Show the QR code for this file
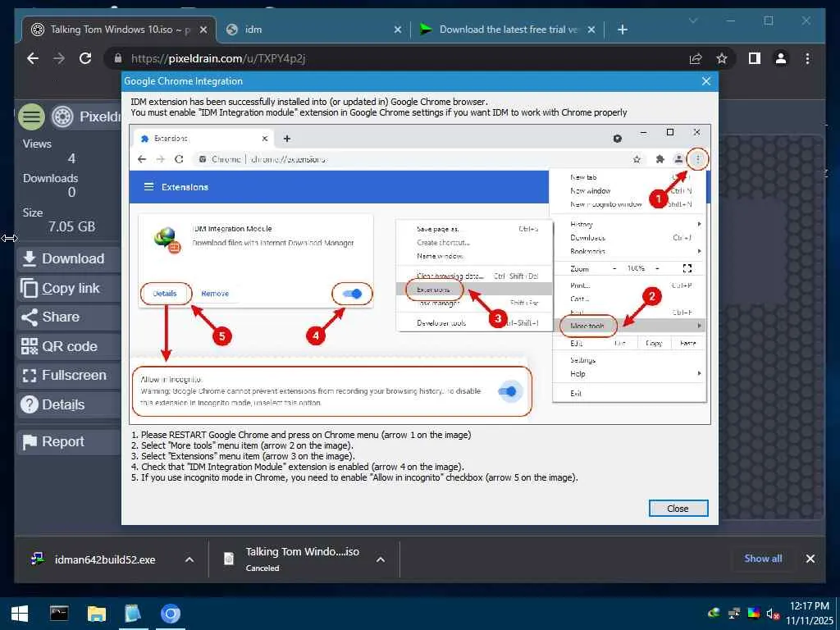Screen dimensions: 840x630 (x=69, y=347)
